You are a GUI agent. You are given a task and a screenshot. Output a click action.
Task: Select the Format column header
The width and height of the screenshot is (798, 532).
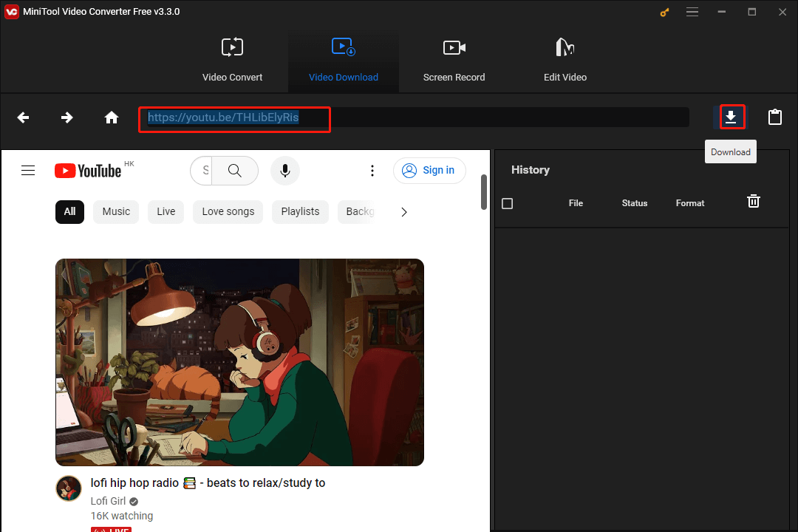(690, 203)
